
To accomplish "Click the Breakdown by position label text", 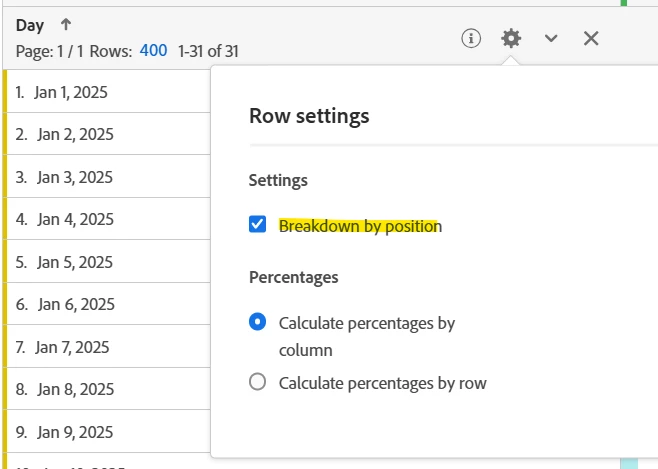I will [360, 226].
